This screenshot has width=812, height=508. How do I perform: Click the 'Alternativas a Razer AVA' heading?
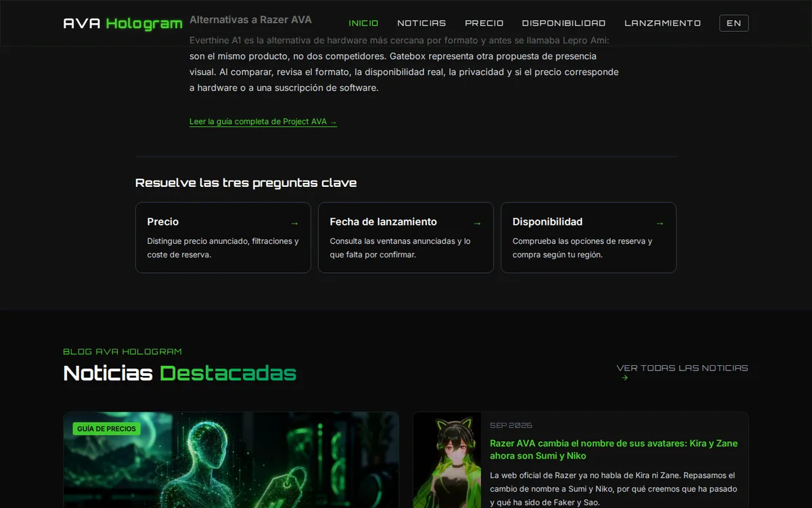pos(250,20)
